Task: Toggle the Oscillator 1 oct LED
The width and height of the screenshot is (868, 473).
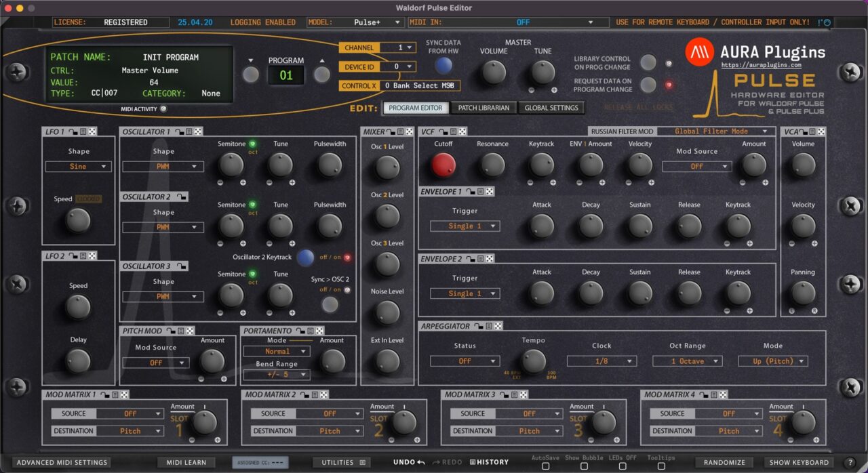Action: click(x=253, y=144)
